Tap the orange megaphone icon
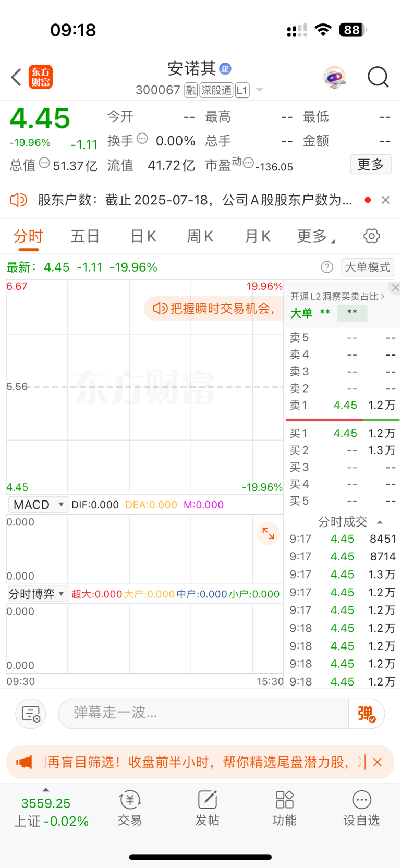This screenshot has width=401, height=868. click(24, 762)
